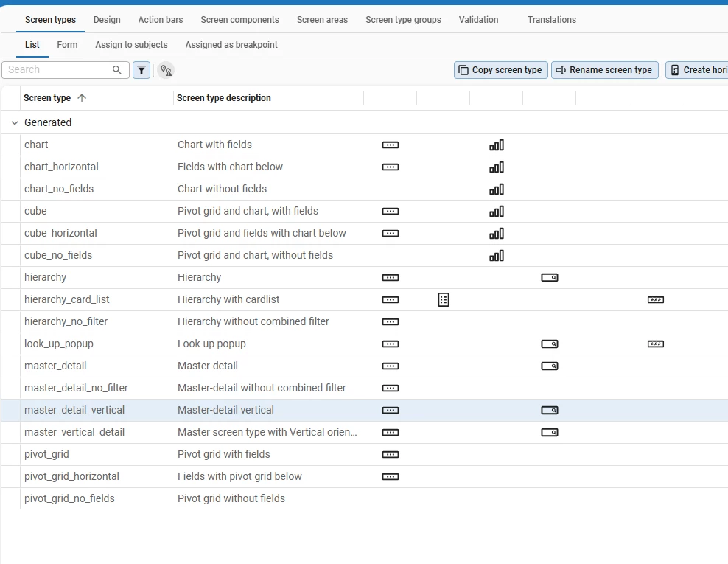Screen dimensions: 728x564
Task: Click fields icon in pivot_grid_horizontal row
Action: pos(391,477)
